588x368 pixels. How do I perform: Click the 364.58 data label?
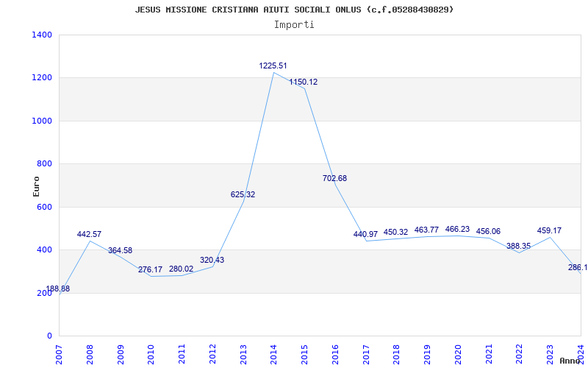(120, 250)
